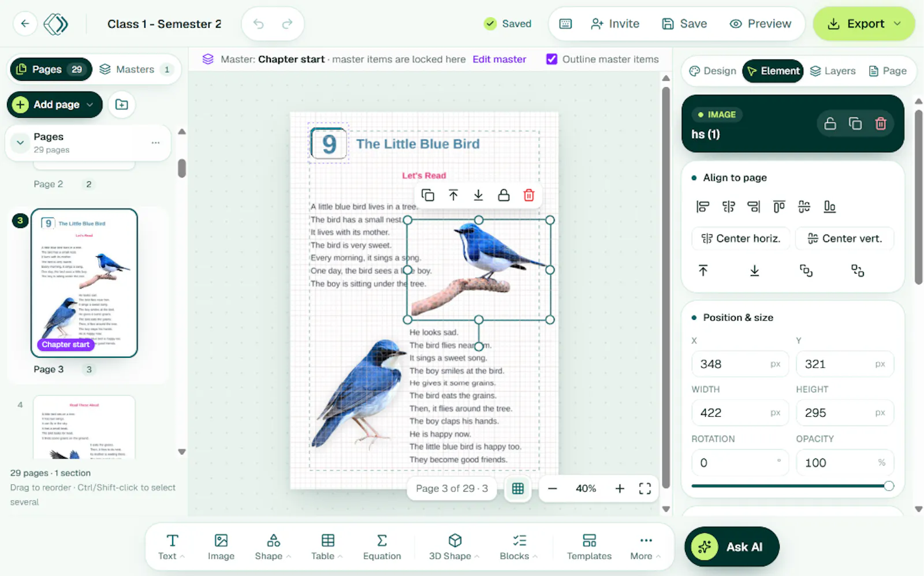924x576 pixels.
Task: Align element to top of page
Action: tap(779, 207)
